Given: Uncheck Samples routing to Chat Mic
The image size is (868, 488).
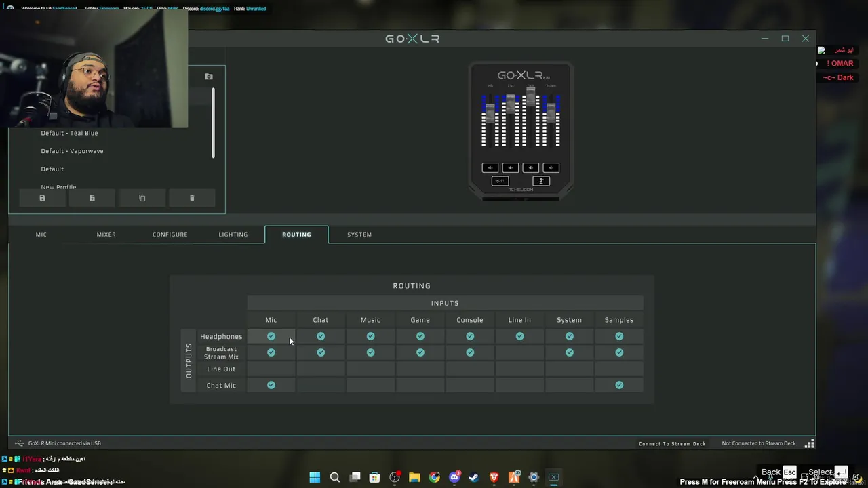Looking at the screenshot, I should tap(619, 385).
